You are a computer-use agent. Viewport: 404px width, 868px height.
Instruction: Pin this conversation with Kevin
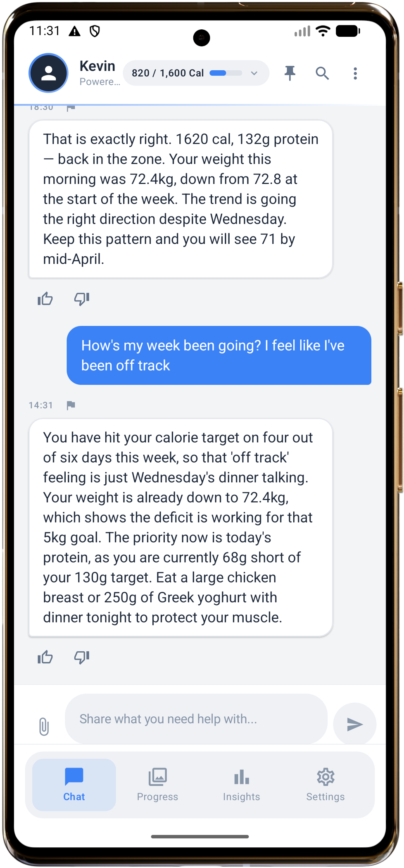coord(290,73)
